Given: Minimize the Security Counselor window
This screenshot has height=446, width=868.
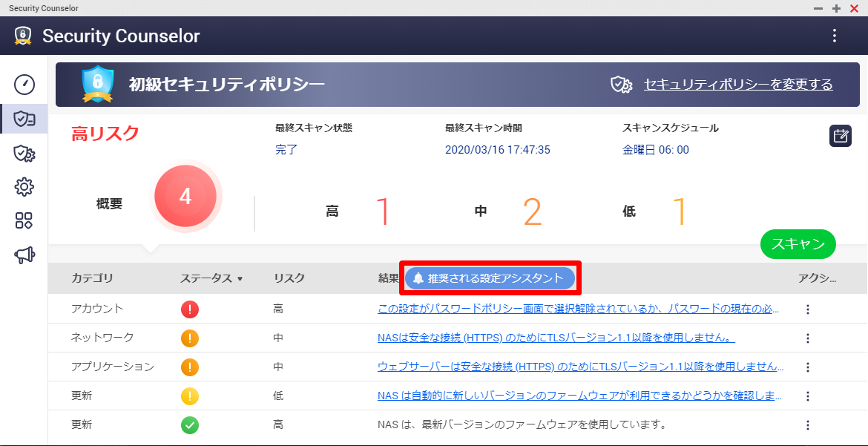Looking at the screenshot, I should [x=818, y=8].
